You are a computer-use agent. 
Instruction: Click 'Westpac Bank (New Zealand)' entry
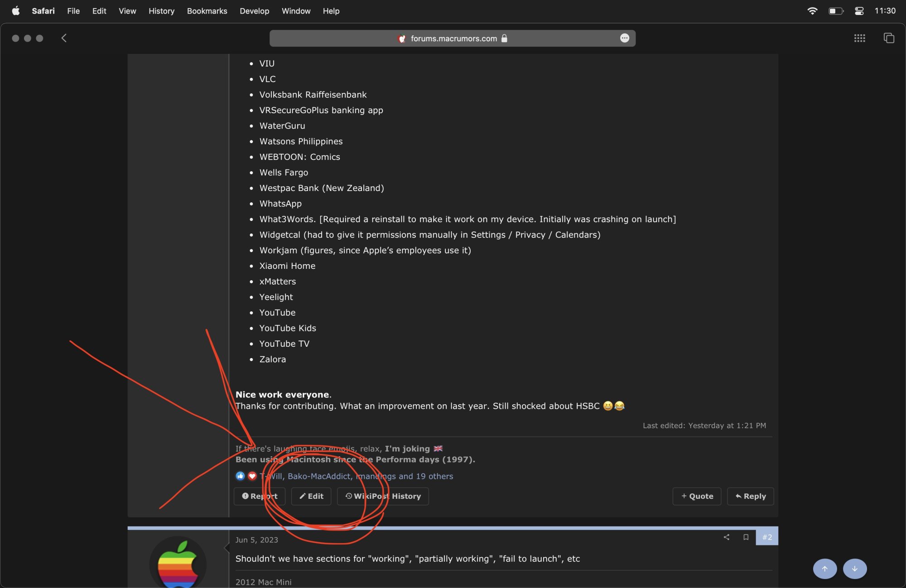coord(322,188)
